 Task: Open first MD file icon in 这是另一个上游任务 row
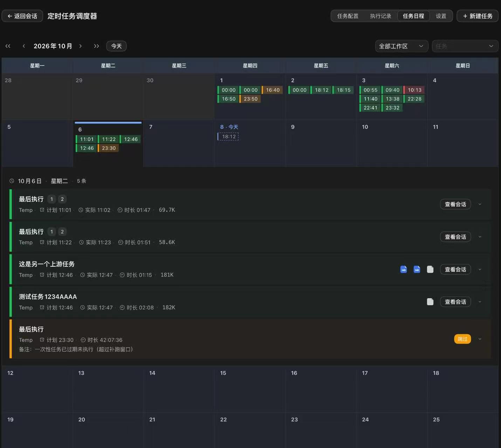coord(404,269)
